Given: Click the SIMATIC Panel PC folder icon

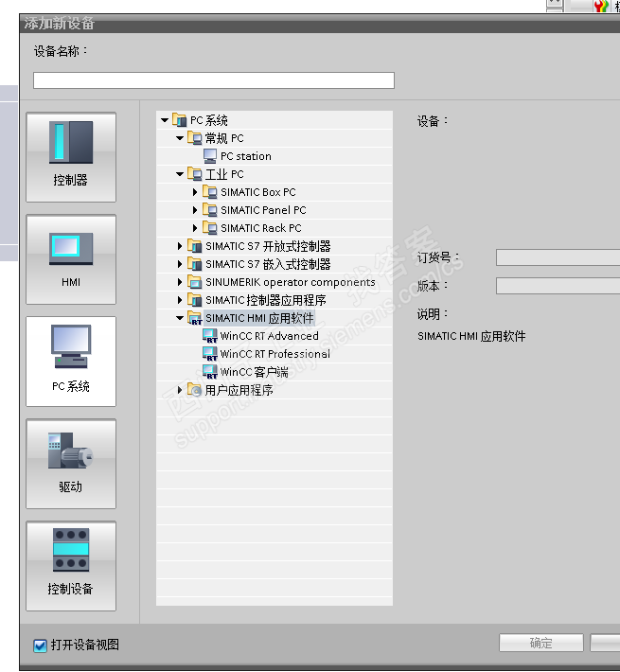Looking at the screenshot, I should tap(210, 210).
